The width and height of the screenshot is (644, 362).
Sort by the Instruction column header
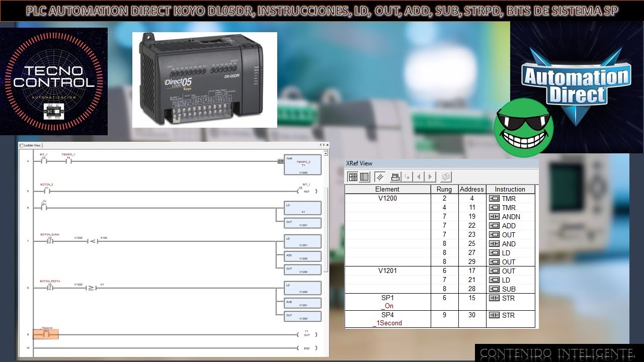(x=510, y=189)
